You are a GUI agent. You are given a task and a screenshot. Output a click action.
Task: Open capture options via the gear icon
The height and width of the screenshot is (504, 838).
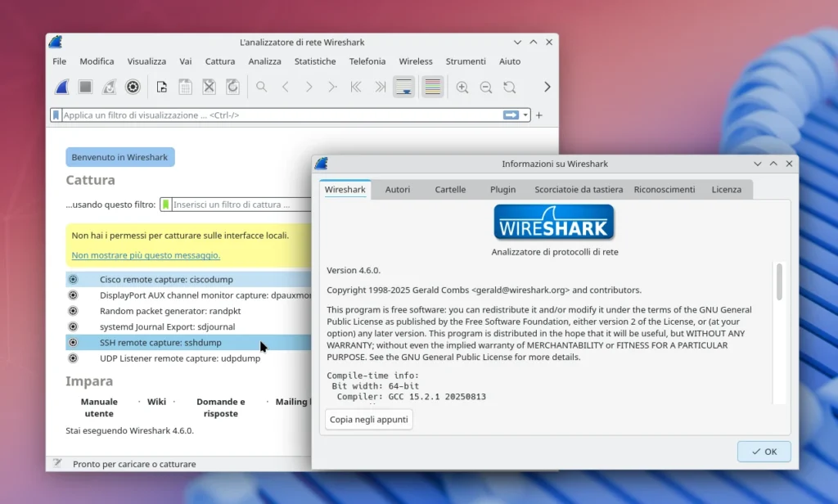tap(133, 87)
